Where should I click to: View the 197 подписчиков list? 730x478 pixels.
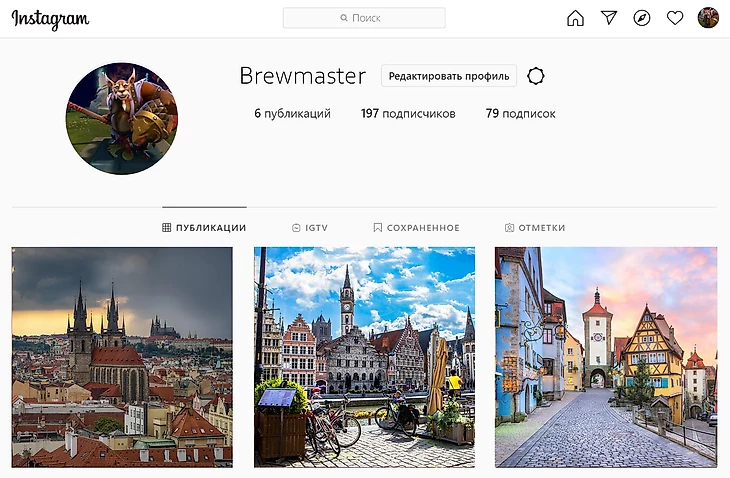[408, 114]
